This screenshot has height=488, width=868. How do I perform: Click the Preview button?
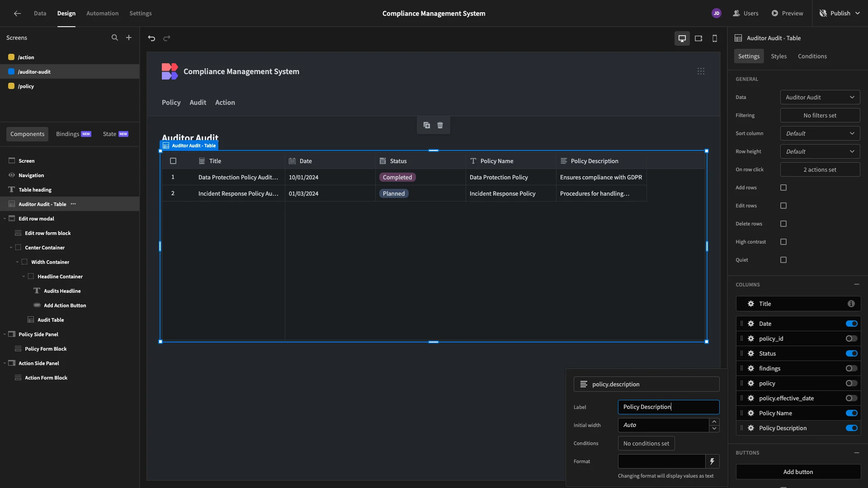click(787, 14)
